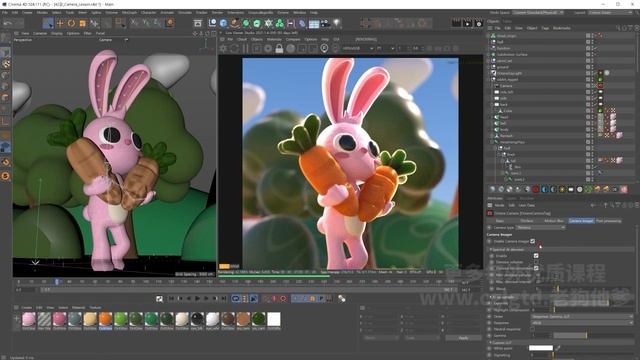Screen dimensions: 640x360
Task: Open the Order dropdown
Action: tap(582, 316)
